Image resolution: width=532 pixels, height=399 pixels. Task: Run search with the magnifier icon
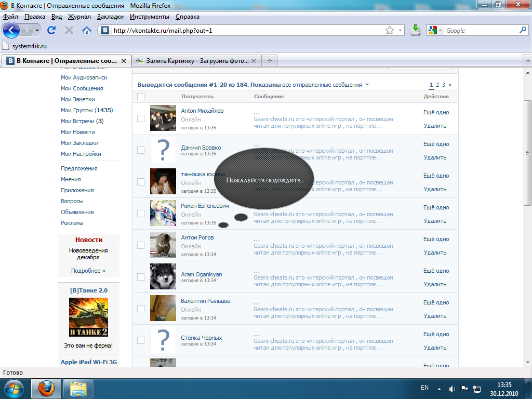(x=523, y=30)
